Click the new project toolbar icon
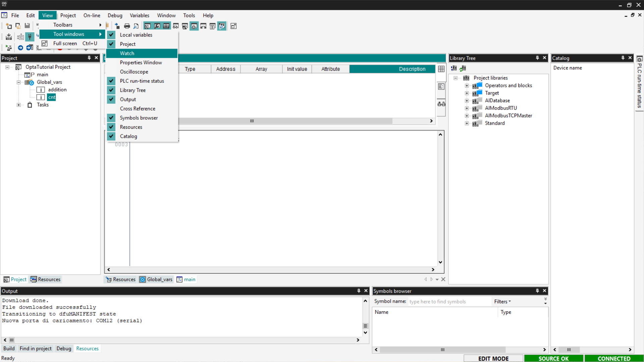The width and height of the screenshot is (644, 362). [x=9, y=26]
